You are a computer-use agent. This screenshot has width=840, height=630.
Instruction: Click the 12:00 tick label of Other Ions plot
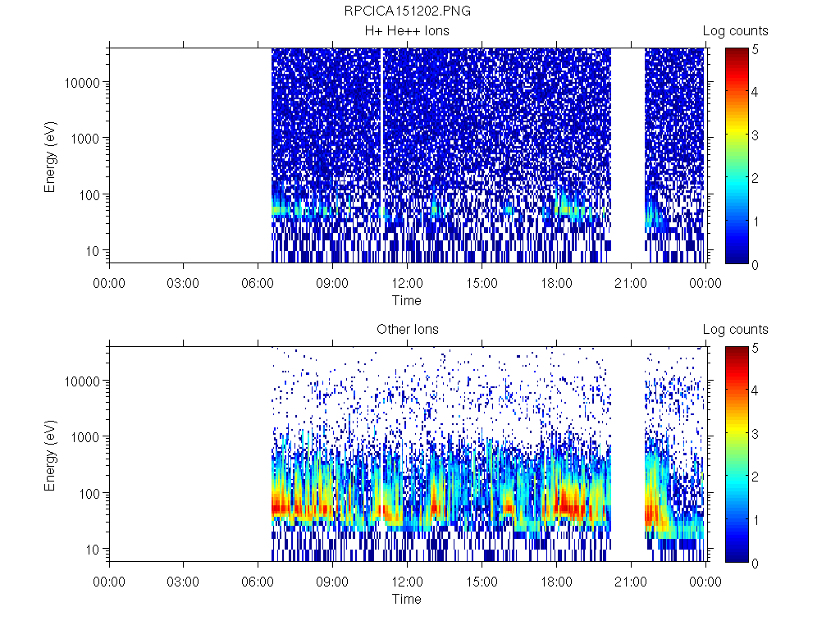tap(407, 582)
